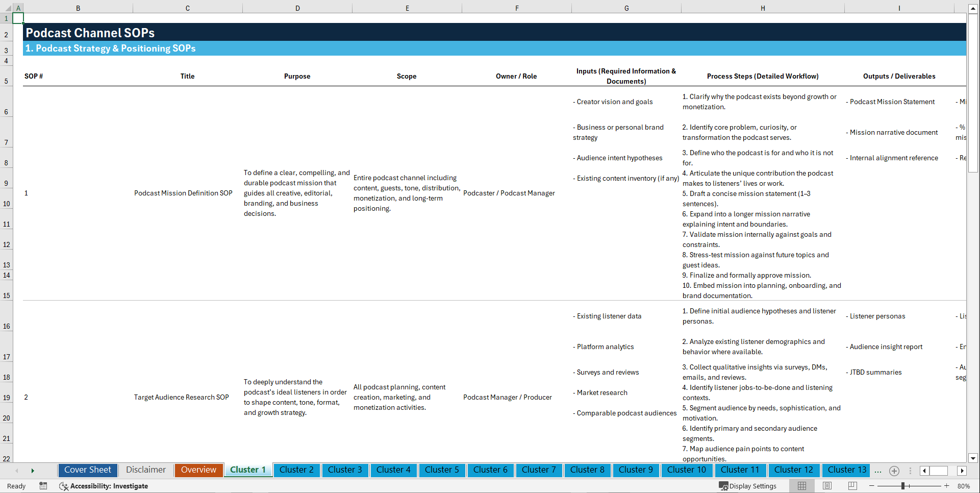Show hidden sheet tabs via the ellipsis
Screen dimensions: 980x493
tap(877, 471)
